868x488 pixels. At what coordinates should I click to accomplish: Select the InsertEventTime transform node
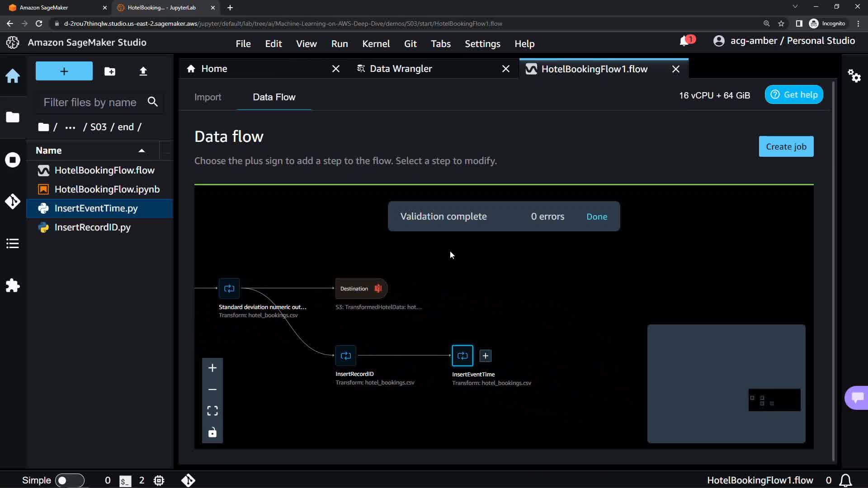click(462, 356)
